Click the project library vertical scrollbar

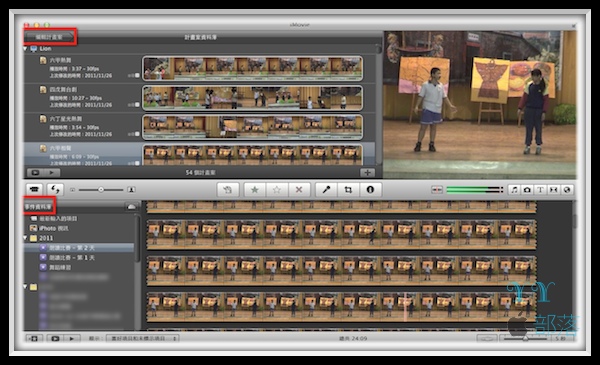pyautogui.click(x=378, y=104)
